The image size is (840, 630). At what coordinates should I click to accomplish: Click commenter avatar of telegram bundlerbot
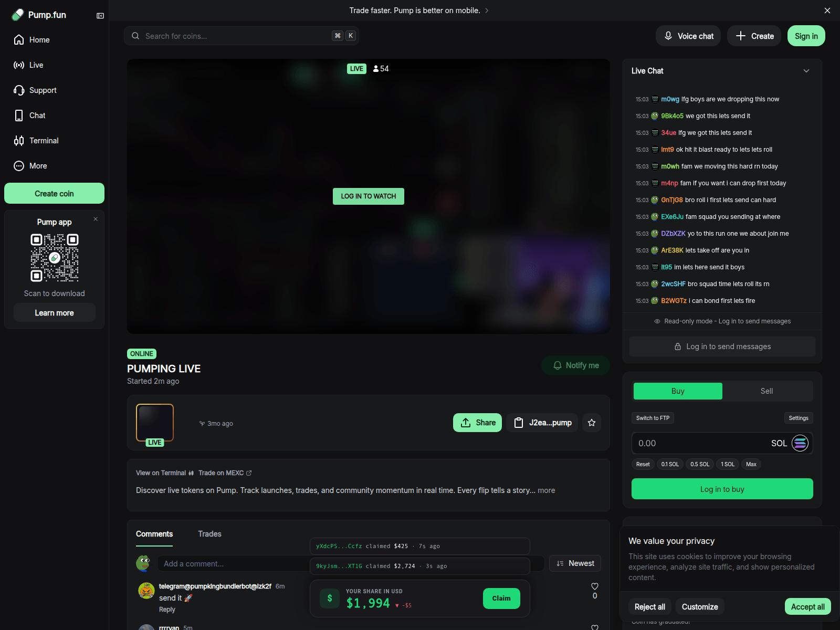(x=146, y=591)
